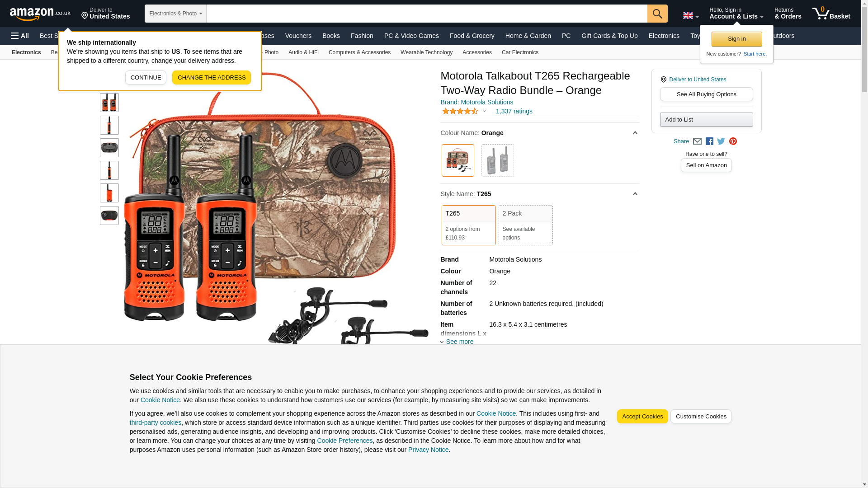This screenshot has height=488, width=868.
Task: Share product on Twitter icon
Action: tap(721, 141)
